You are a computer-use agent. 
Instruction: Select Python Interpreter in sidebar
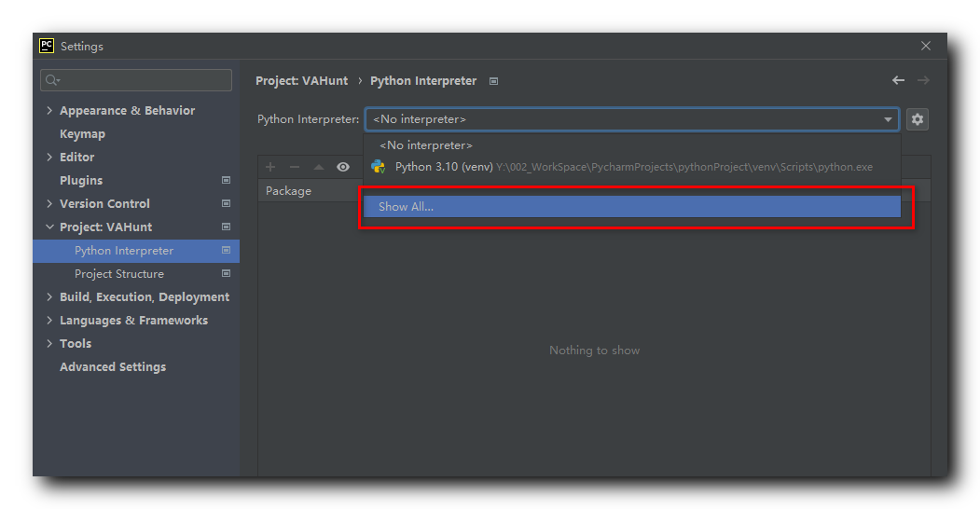coord(136,251)
